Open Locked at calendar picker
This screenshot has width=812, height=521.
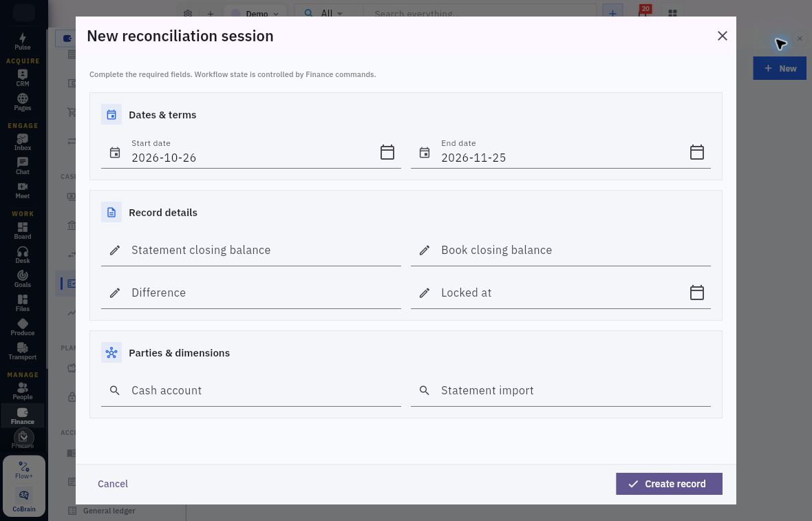pos(697,292)
